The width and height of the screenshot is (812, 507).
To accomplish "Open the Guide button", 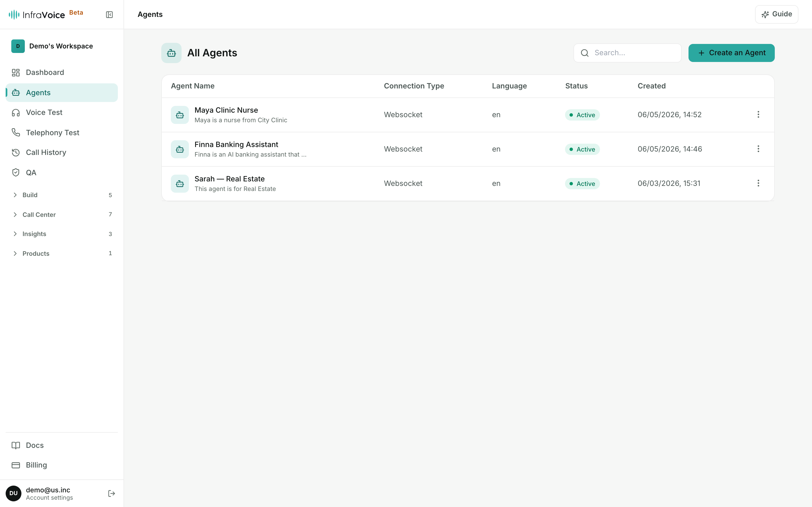I will (776, 14).
